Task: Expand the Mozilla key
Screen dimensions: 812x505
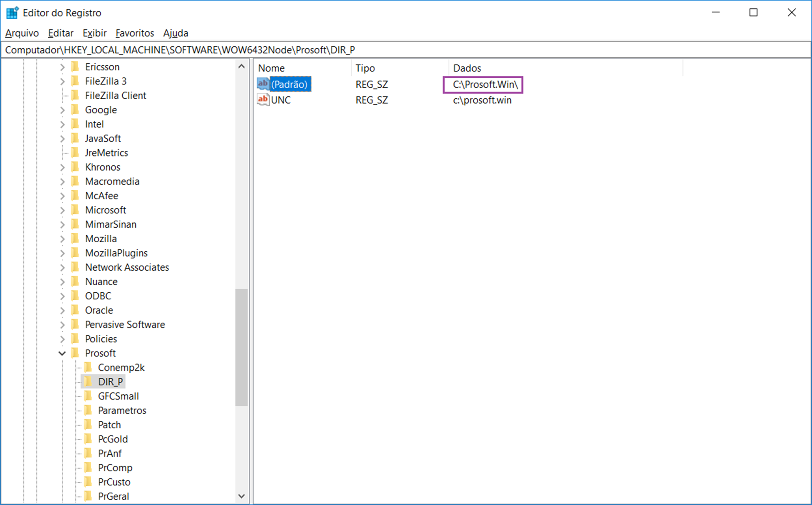Action: pyautogui.click(x=62, y=239)
